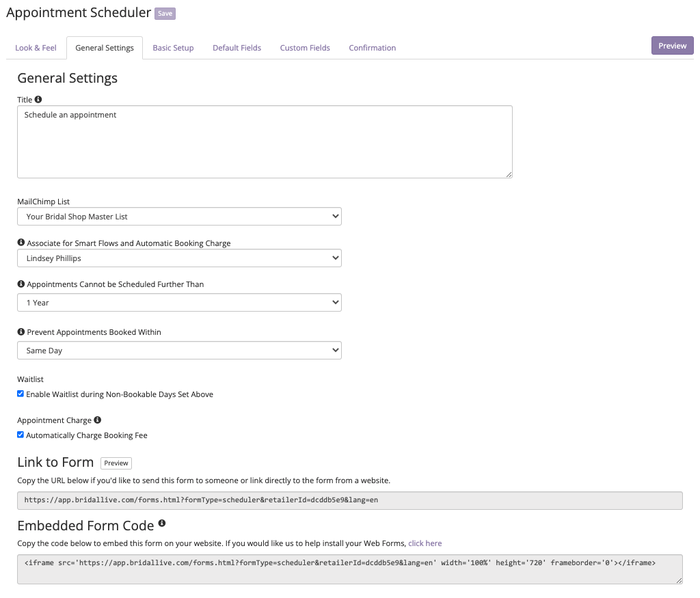Click the iframe embed code text area
Image resolution: width=700 pixels, height=598 pixels.
[x=350, y=569]
